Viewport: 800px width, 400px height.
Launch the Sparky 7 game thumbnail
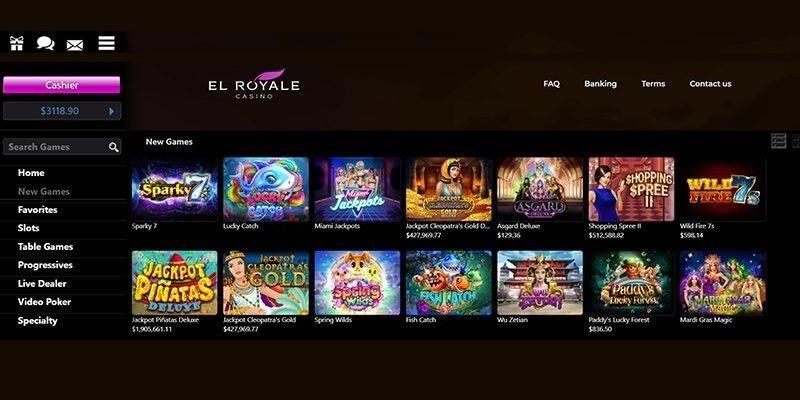(x=174, y=189)
